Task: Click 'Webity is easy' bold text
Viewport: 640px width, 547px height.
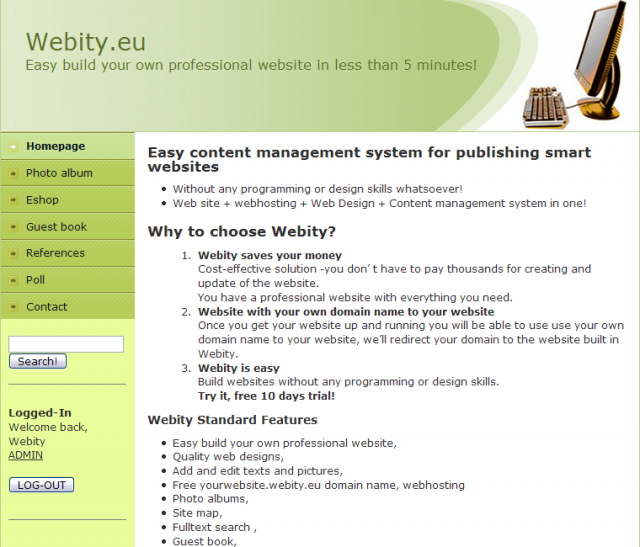Action: pyautogui.click(x=239, y=368)
